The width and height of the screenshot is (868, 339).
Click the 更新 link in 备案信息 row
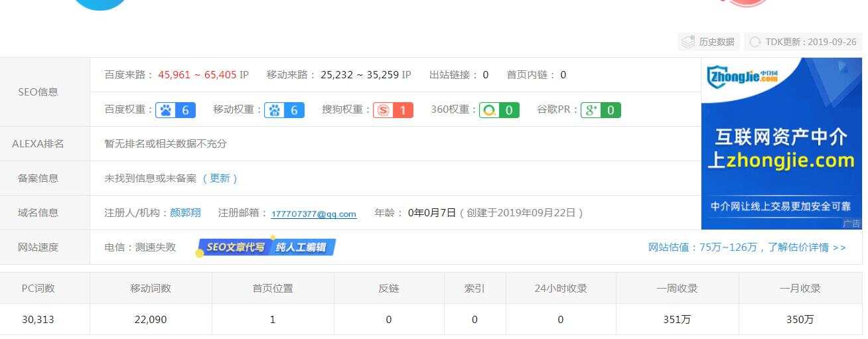(220, 178)
